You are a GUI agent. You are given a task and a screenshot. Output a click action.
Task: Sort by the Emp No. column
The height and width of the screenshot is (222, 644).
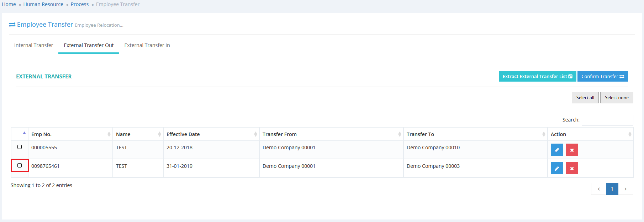70,134
